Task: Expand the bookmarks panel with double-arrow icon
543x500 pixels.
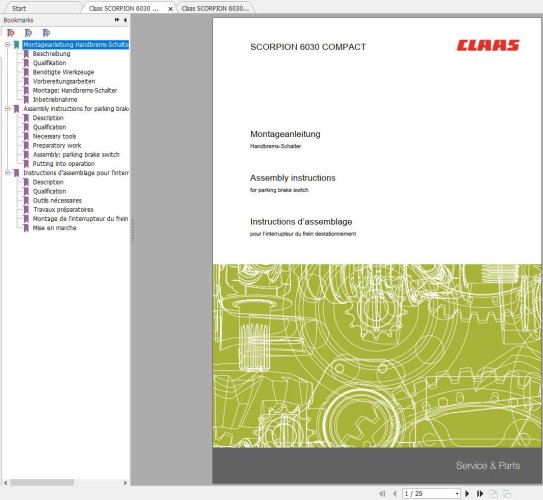Action: tap(117, 20)
